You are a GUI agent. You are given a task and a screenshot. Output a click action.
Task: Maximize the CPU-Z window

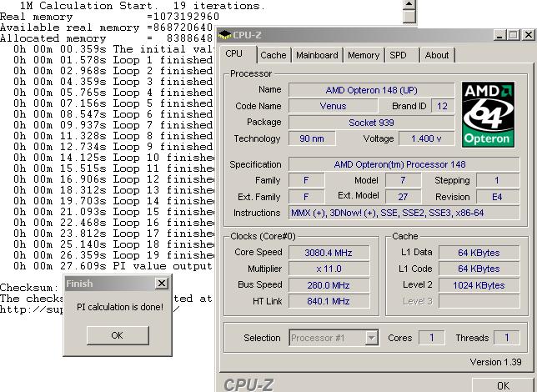pyautogui.click(x=512, y=35)
